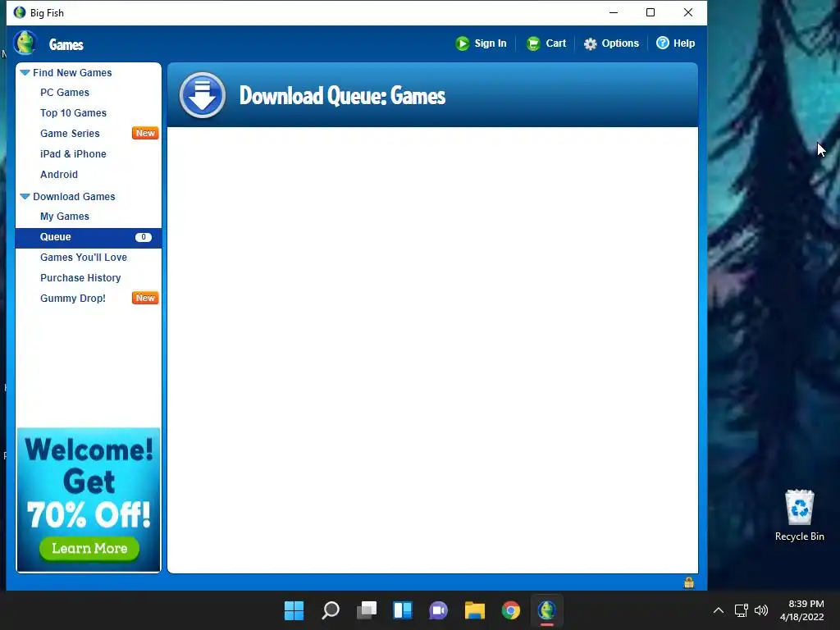Collapse the Find New Games section
Viewport: 840px width, 630px height.
click(25, 72)
